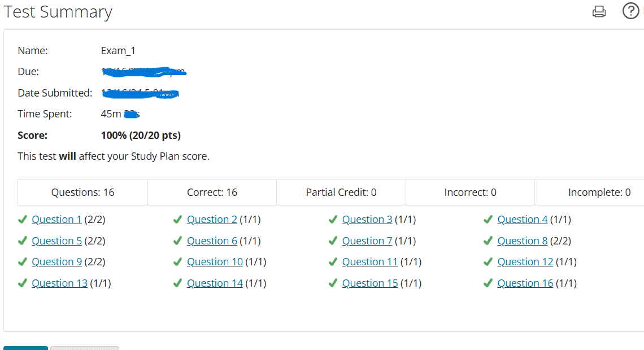644x350 pixels.
Task: Open Question 7 results
Action: (367, 240)
